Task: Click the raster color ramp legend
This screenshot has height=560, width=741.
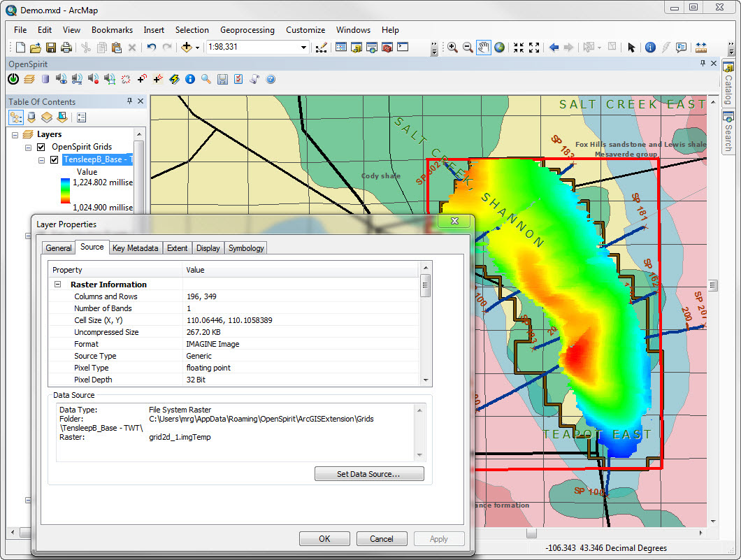Action: (x=65, y=189)
